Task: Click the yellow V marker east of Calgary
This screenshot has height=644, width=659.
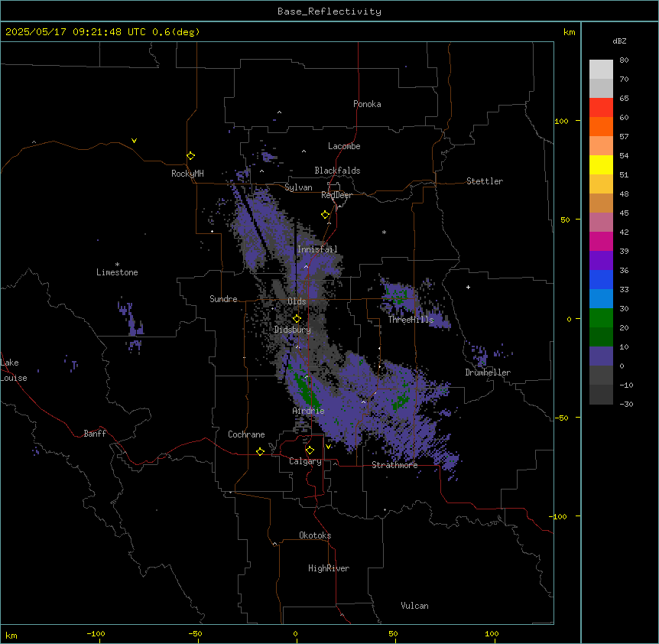Action: click(328, 447)
